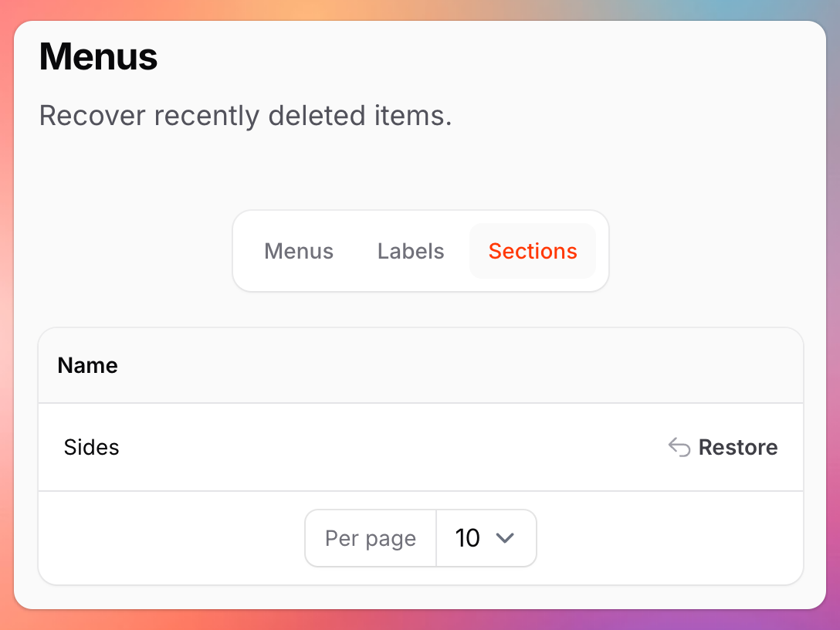Viewport: 840px width, 630px height.
Task: Click the undo arrow icon beside Restore
Action: (679, 447)
